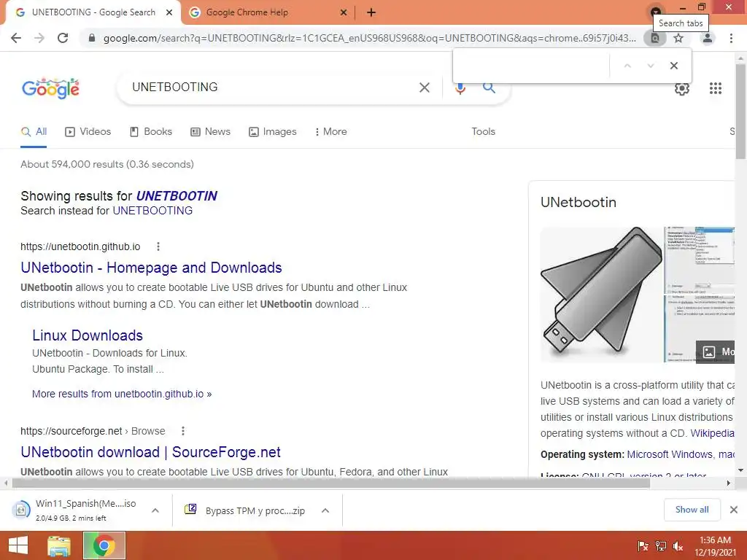The width and height of the screenshot is (747, 560).
Task: Open File Explorer from taskbar
Action: click(x=58, y=545)
